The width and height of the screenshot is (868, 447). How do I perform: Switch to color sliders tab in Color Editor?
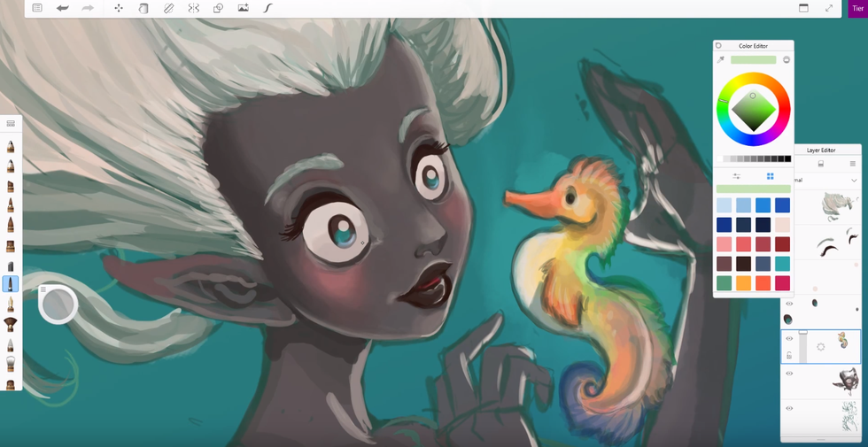pyautogui.click(x=737, y=176)
